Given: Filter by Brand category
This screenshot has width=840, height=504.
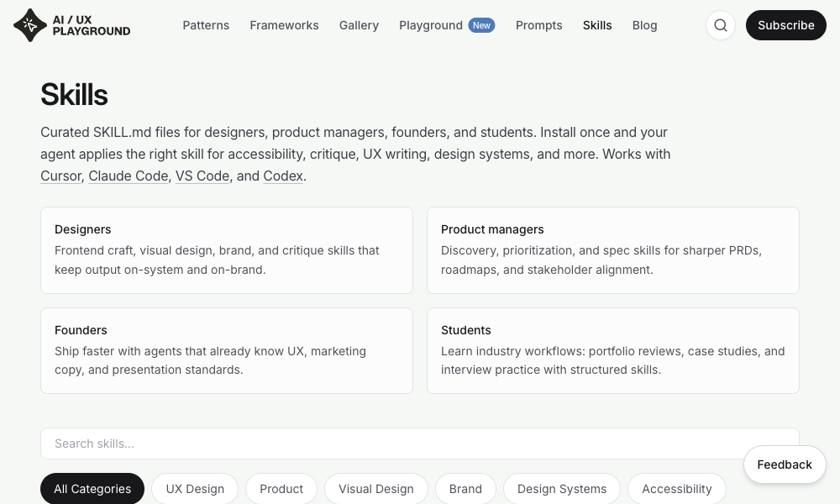Looking at the screenshot, I should [465, 489].
